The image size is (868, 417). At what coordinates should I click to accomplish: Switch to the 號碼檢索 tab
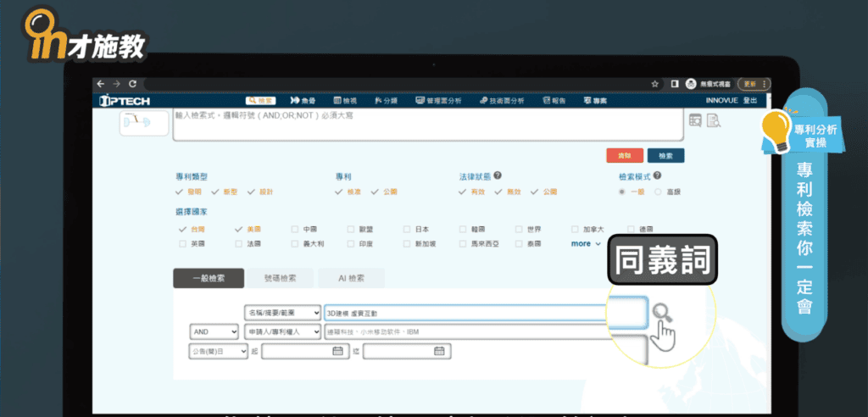tap(280, 278)
